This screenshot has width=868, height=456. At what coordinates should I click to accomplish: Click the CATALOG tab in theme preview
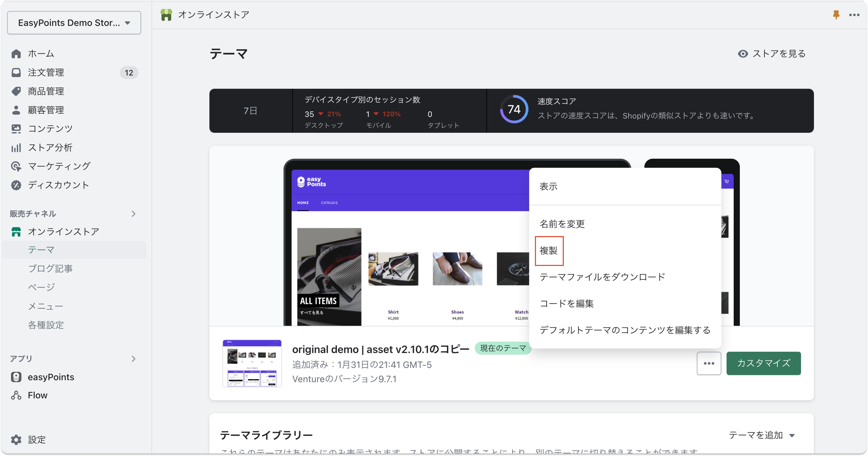point(329,203)
